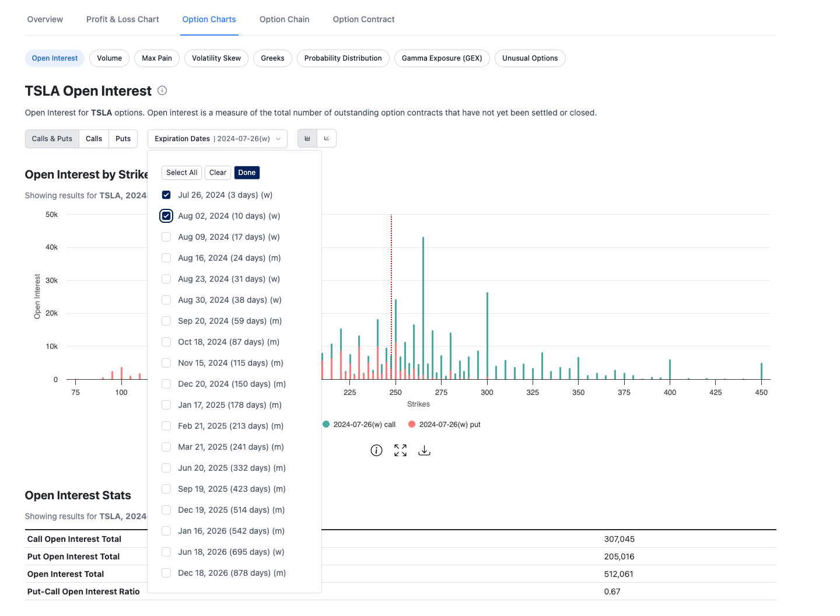Clear selected expiration dates

(218, 173)
